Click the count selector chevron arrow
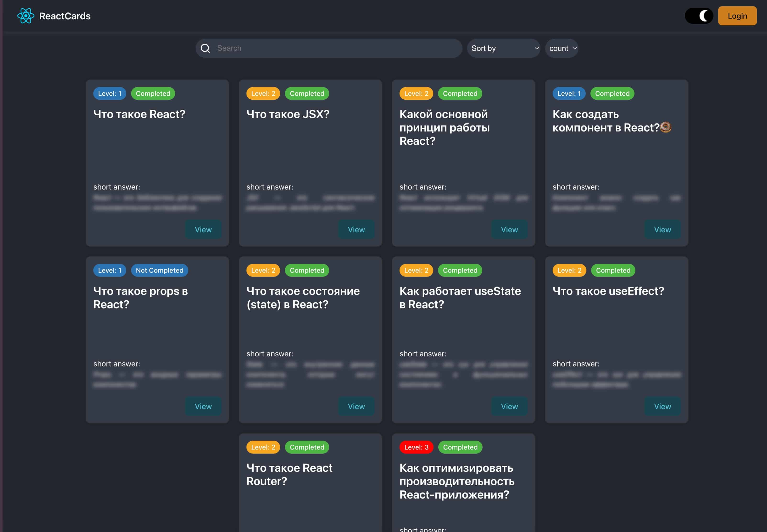The height and width of the screenshot is (532, 767). click(574, 48)
